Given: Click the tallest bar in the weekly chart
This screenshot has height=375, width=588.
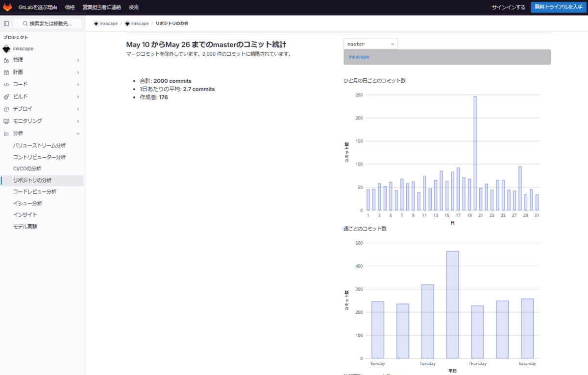Looking at the screenshot, I should (452, 305).
